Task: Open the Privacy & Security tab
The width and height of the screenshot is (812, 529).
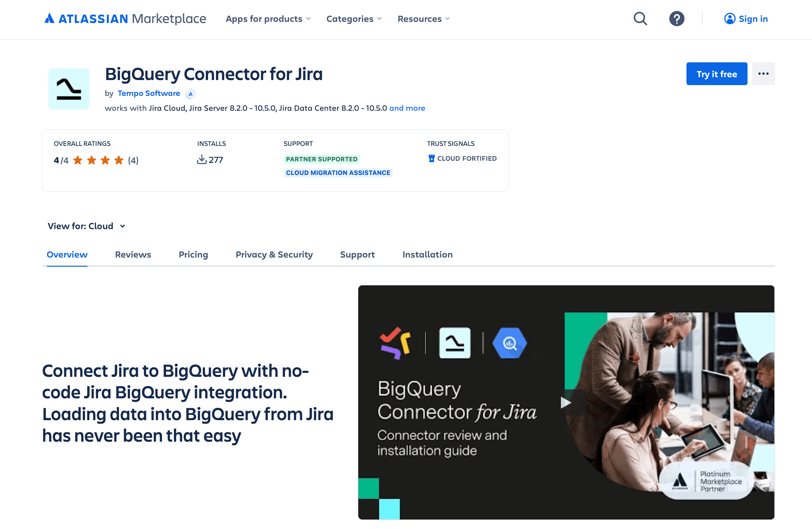Action: [x=274, y=255]
